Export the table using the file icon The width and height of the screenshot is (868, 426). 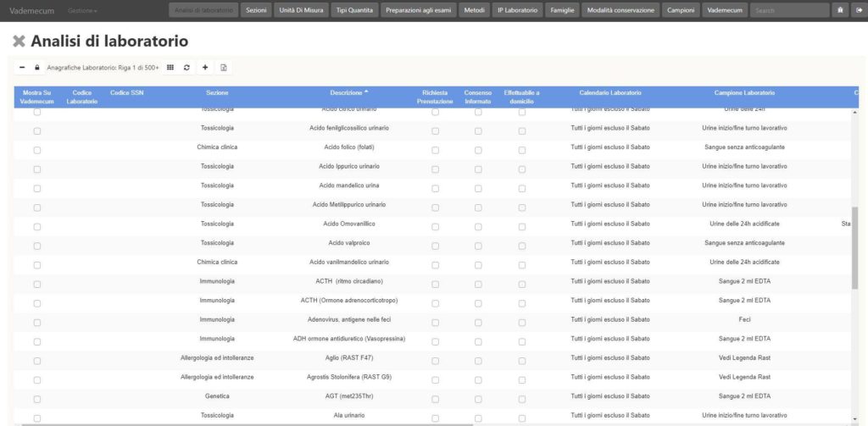(223, 67)
